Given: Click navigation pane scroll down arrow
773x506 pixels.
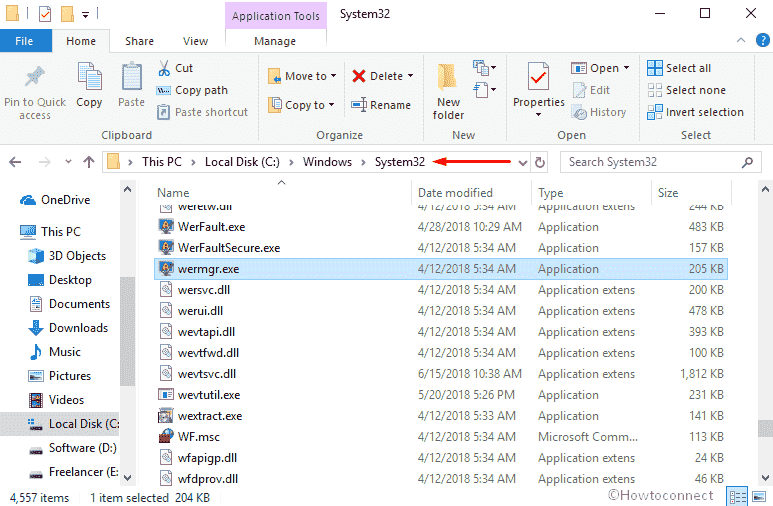Looking at the screenshot, I should (128, 477).
